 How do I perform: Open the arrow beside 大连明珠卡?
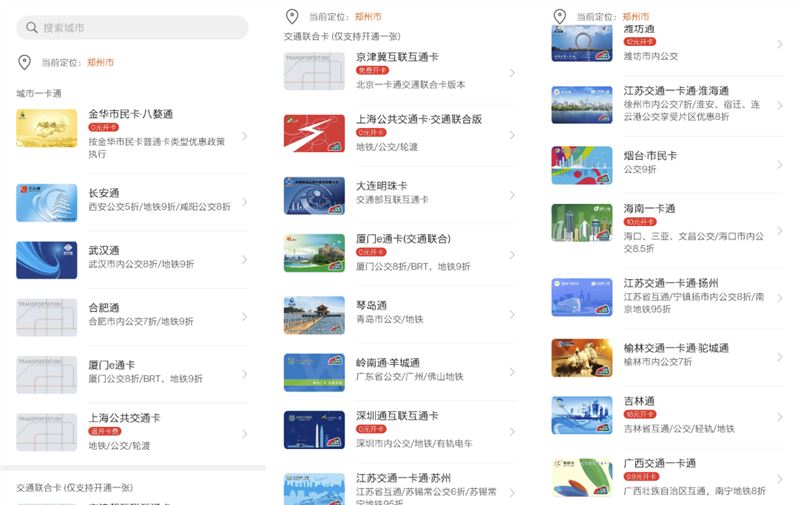tap(512, 195)
